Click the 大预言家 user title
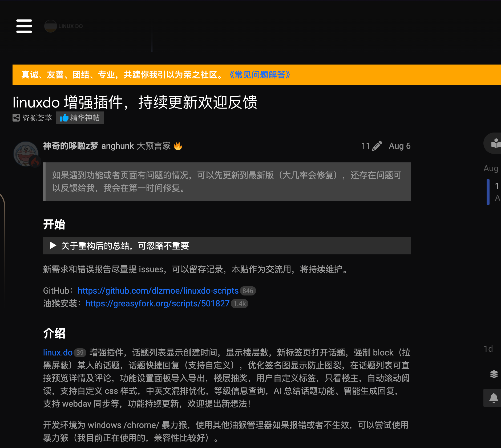Screen dimensions: 501x448 point(153,146)
